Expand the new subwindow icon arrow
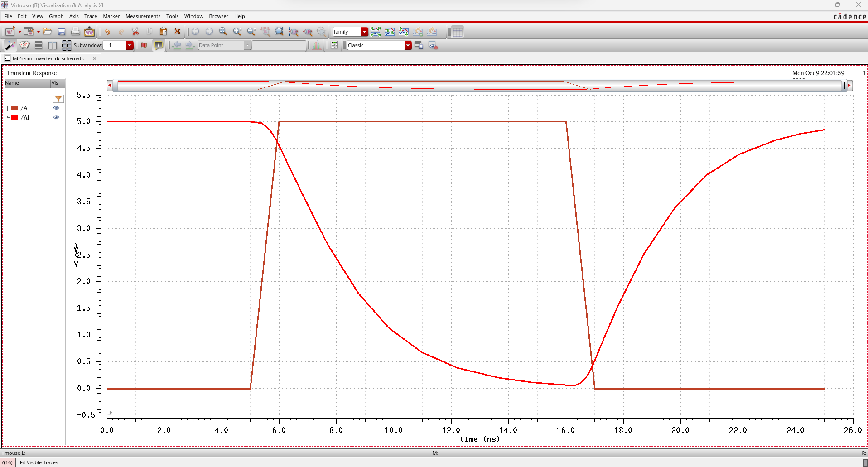 tap(39, 32)
